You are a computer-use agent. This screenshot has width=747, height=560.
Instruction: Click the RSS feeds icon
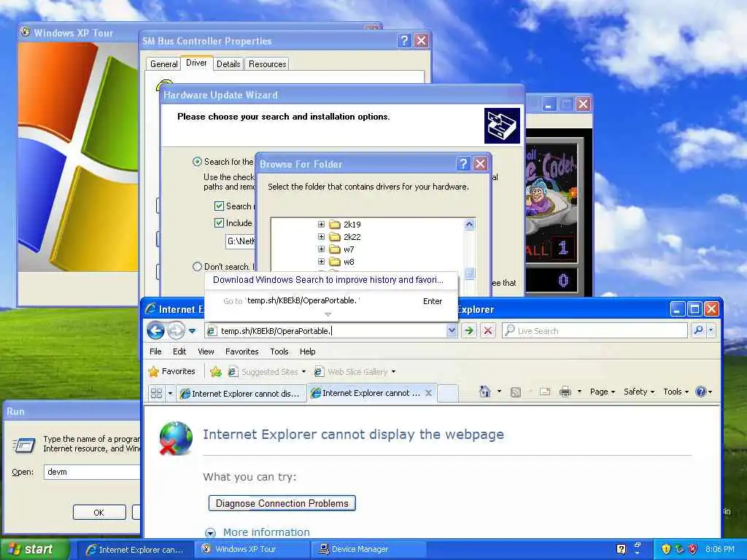click(515, 392)
